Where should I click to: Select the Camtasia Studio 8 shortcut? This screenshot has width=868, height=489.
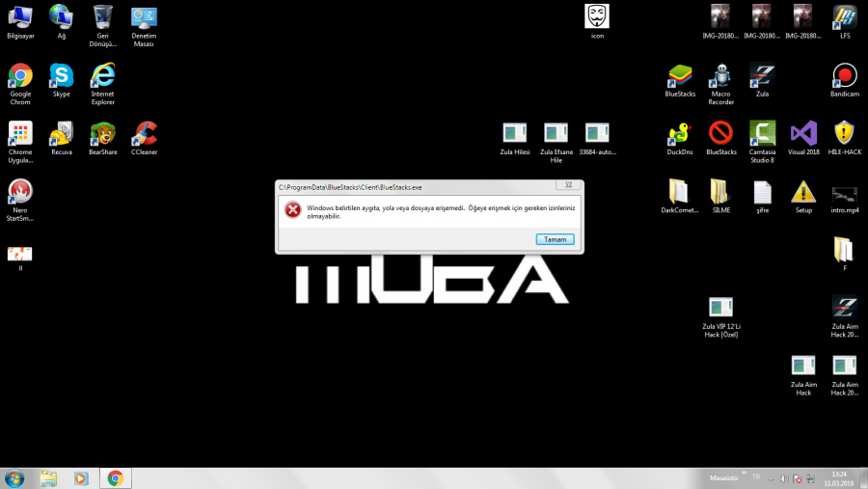pyautogui.click(x=762, y=142)
